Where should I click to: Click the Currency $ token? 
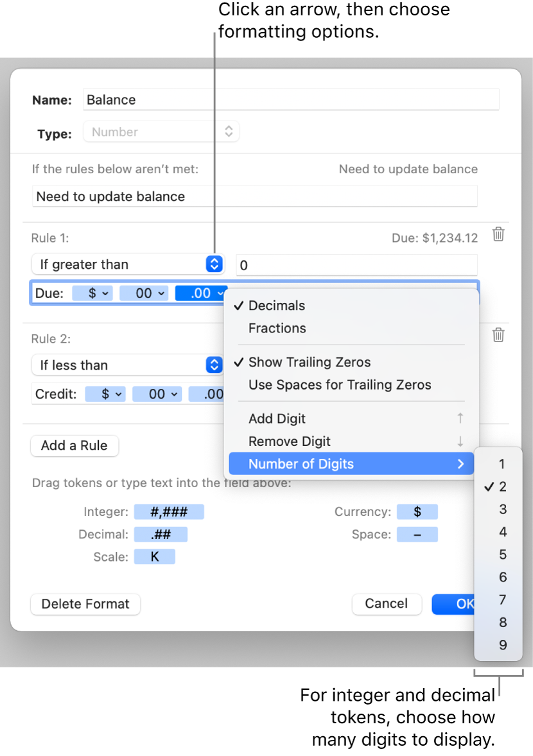click(x=417, y=511)
